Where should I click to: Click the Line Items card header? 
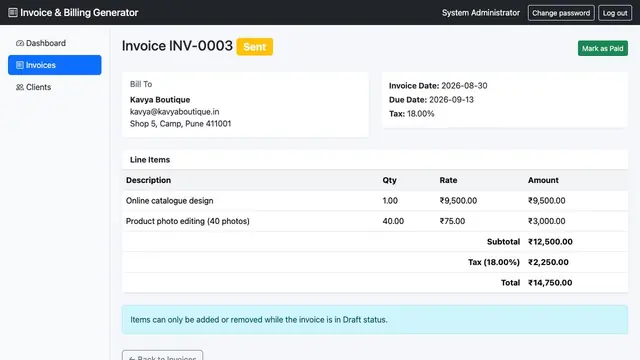375,160
